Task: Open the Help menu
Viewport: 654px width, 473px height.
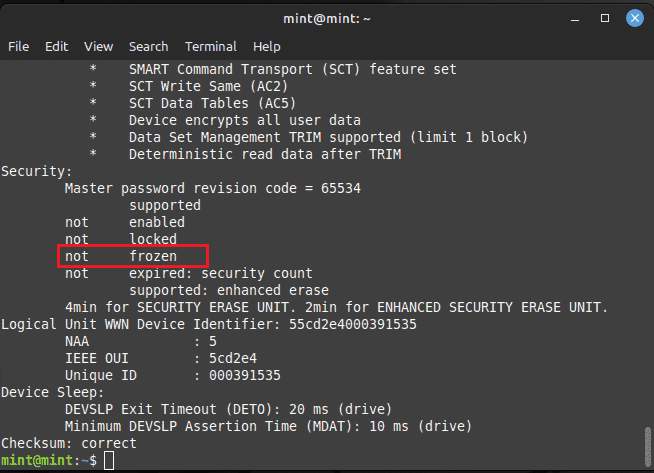Action: tap(267, 46)
